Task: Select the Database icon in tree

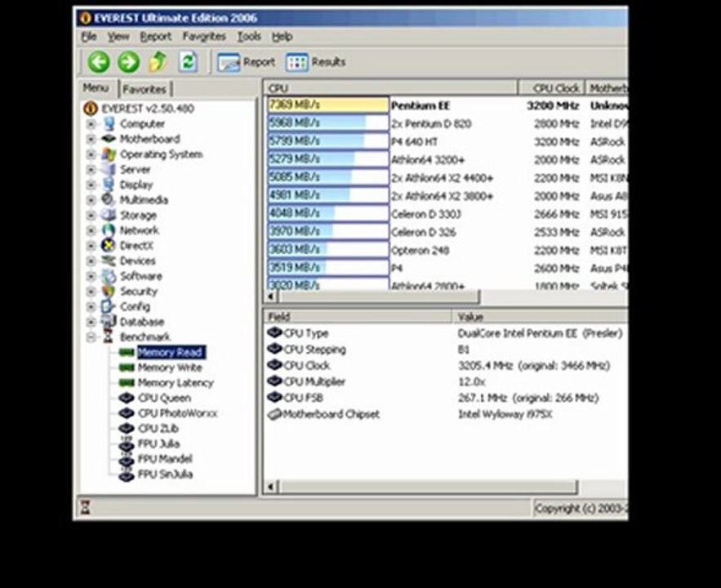Action: [109, 321]
